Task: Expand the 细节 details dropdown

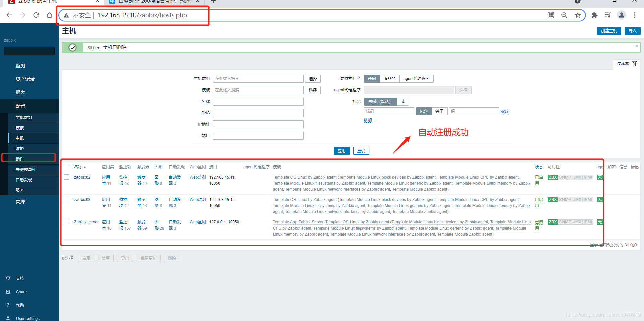Action: click(94, 48)
